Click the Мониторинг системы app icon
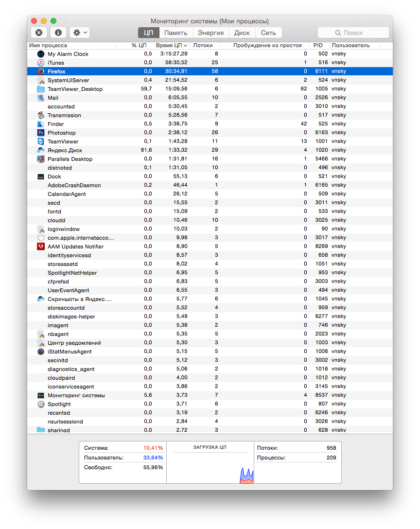The width and height of the screenshot is (420, 529). click(x=41, y=395)
